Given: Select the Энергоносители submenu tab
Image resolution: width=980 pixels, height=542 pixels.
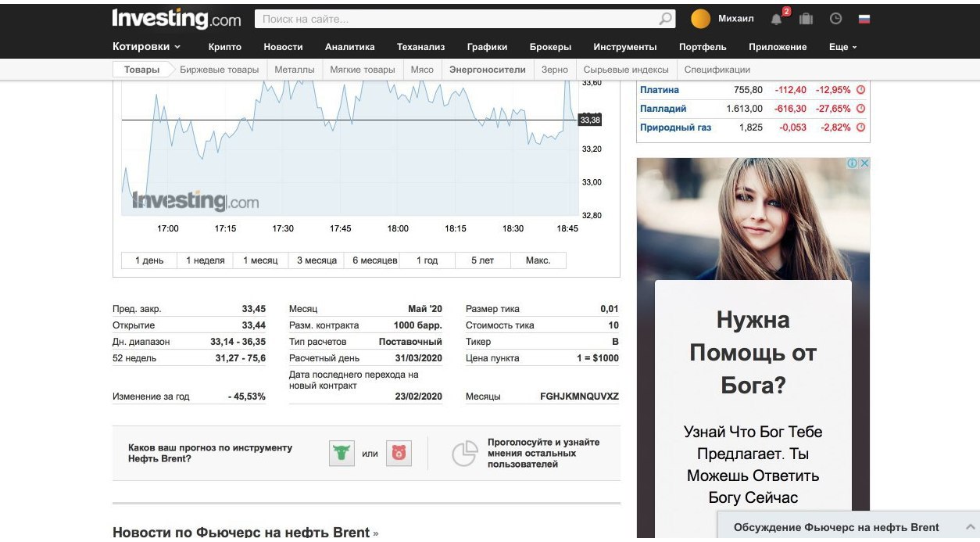Looking at the screenshot, I should pos(488,70).
